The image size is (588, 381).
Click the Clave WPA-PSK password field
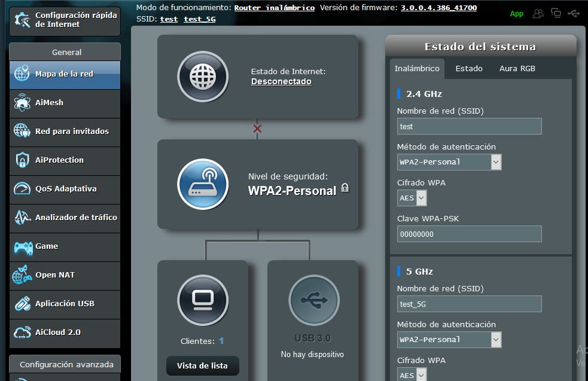coord(469,234)
